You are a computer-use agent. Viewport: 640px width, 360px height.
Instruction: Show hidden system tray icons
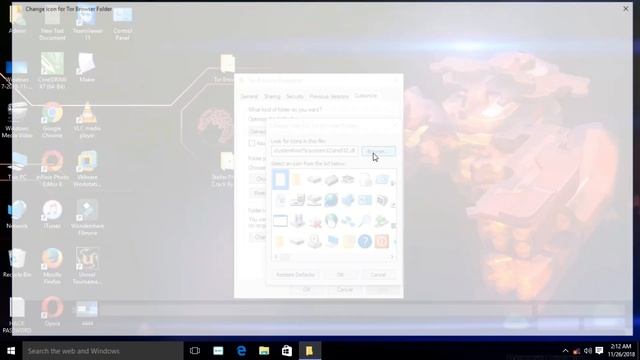click(x=565, y=351)
